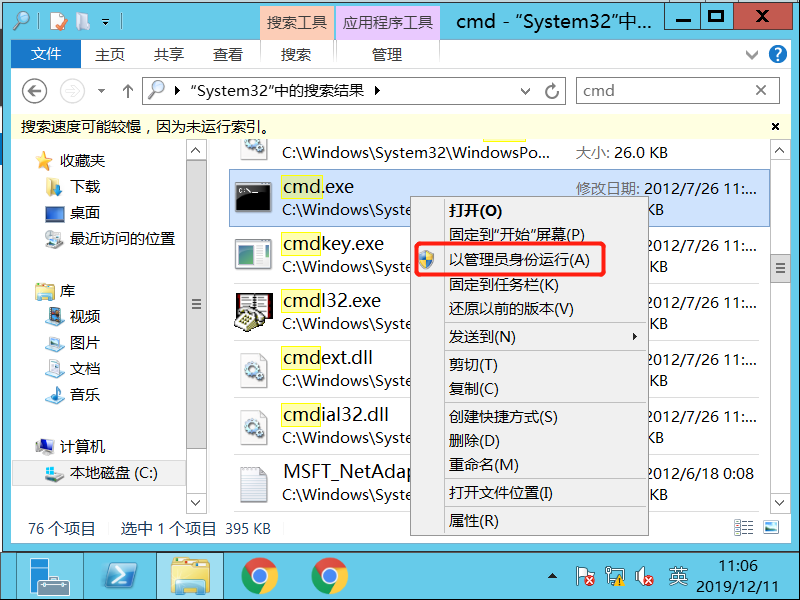The width and height of the screenshot is (800, 600).
Task: Open the address bar history dropdown
Action: [x=524, y=90]
